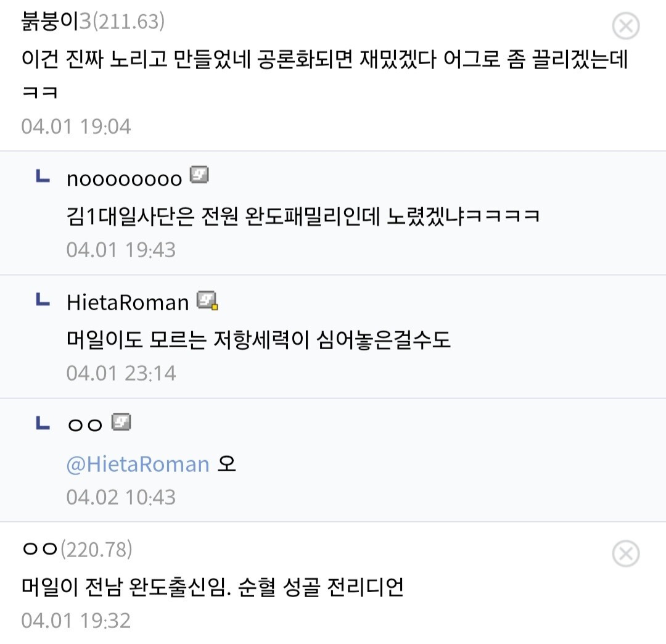Image resolution: width=666 pixels, height=644 pixels.
Task: Click the gallog icon beside reply author ㅇㅇ
Action: (121, 423)
